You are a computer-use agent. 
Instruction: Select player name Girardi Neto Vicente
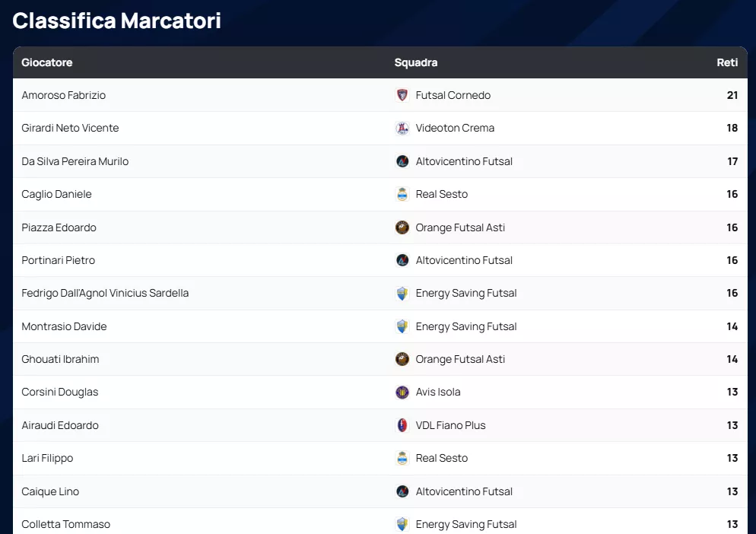(70, 128)
